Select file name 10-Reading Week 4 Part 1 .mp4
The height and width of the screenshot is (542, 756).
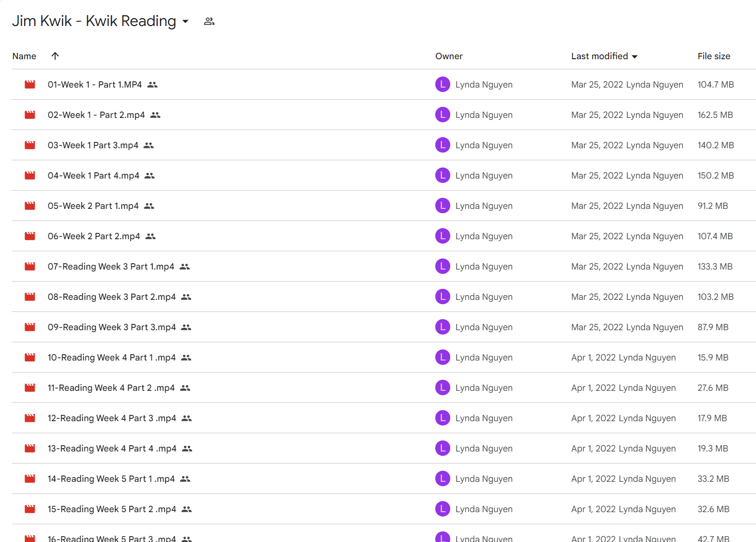112,357
